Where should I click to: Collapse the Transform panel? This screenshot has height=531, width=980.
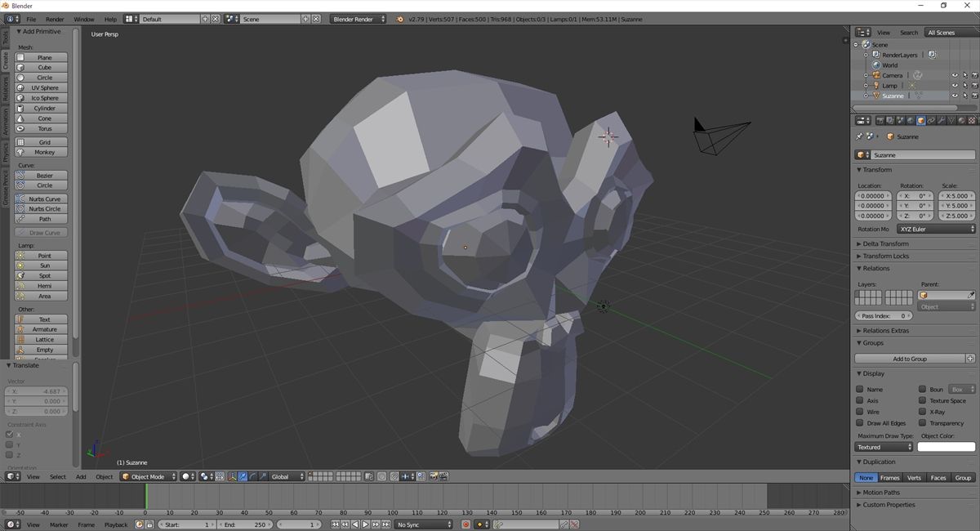[874, 169]
